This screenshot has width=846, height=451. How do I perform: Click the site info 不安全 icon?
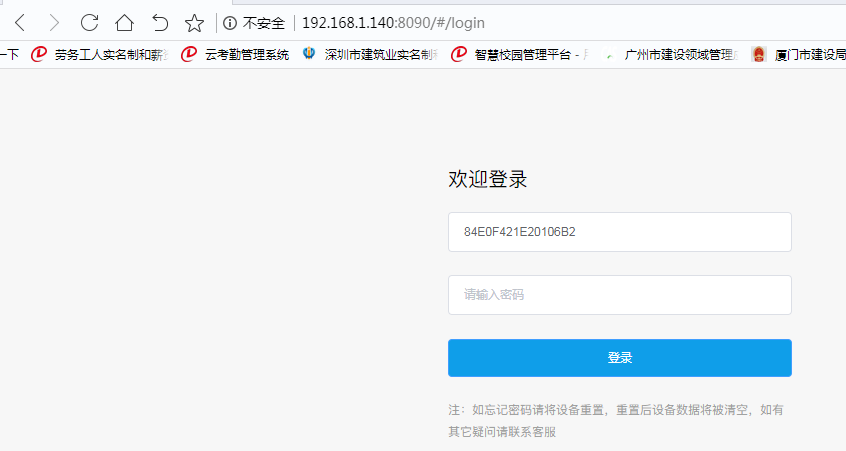click(x=230, y=23)
